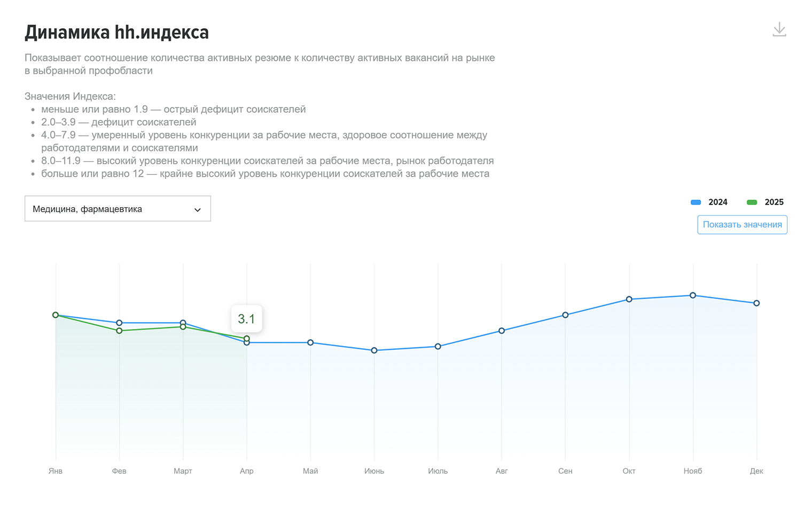This screenshot has height=510, width=812.
Task: Select the green 2025 April data point
Action: (x=247, y=339)
